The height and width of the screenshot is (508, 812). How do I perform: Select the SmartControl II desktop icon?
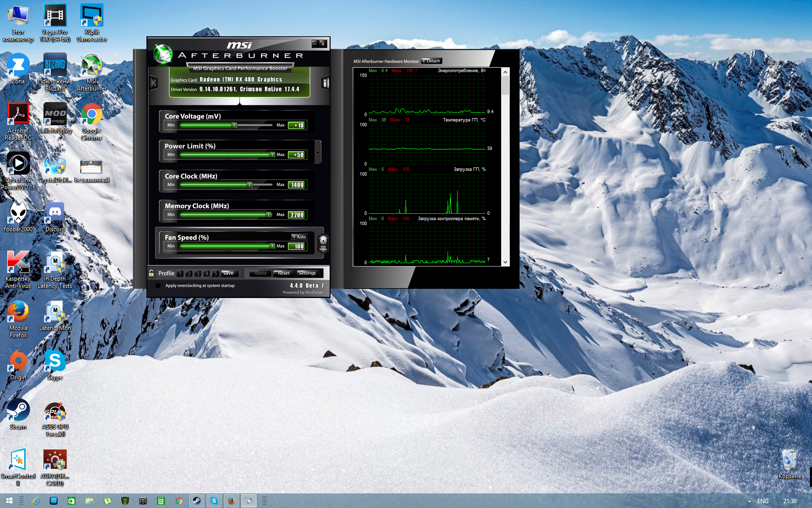[18, 467]
